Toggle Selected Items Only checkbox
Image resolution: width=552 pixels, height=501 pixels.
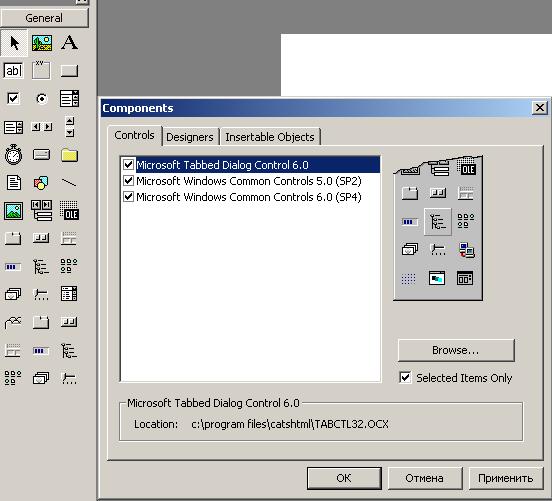click(x=405, y=377)
